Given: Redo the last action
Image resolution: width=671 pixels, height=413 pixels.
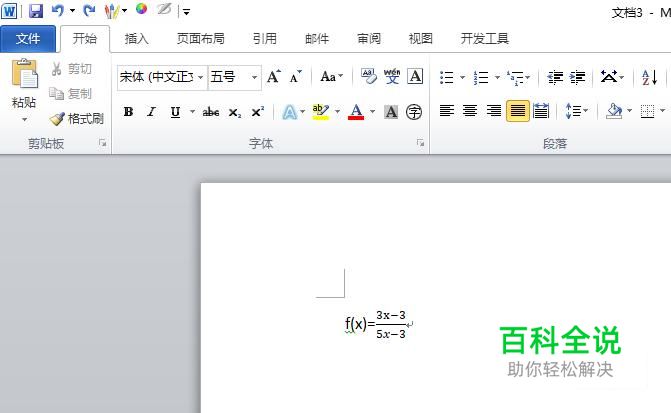Looking at the screenshot, I should [89, 11].
